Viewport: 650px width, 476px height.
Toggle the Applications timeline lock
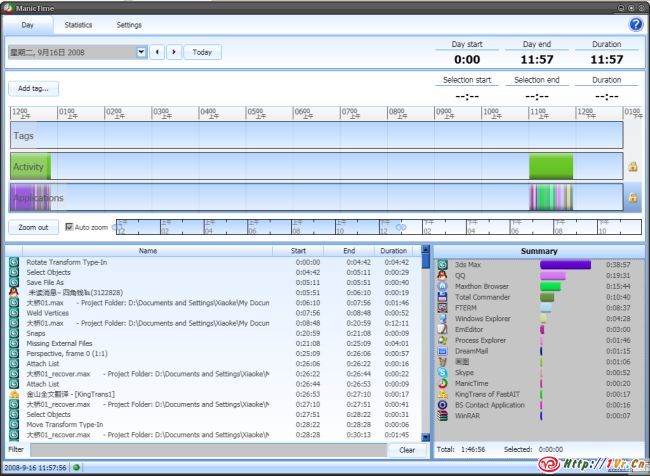[633, 198]
